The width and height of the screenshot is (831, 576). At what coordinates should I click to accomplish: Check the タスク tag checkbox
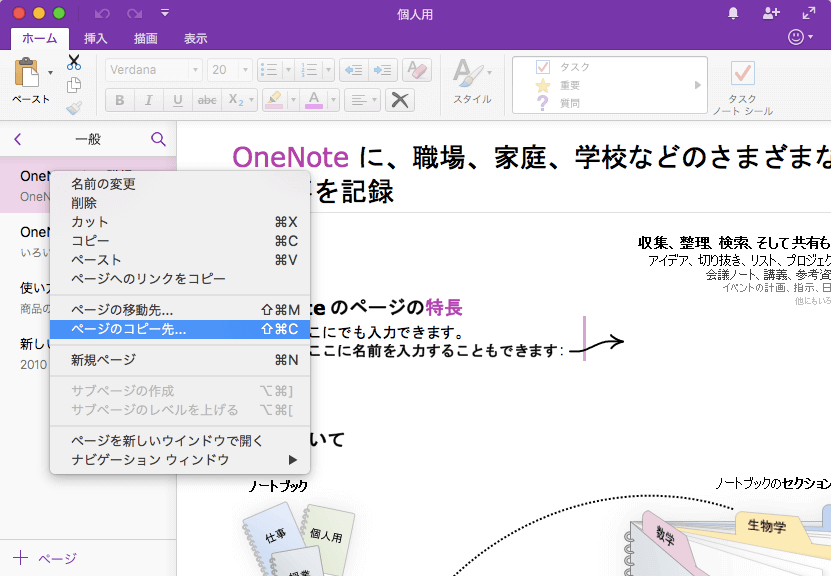(543, 67)
